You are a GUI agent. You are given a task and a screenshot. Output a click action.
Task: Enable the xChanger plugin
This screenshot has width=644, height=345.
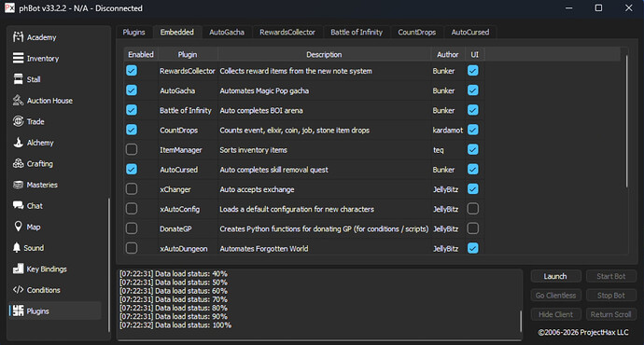132,188
